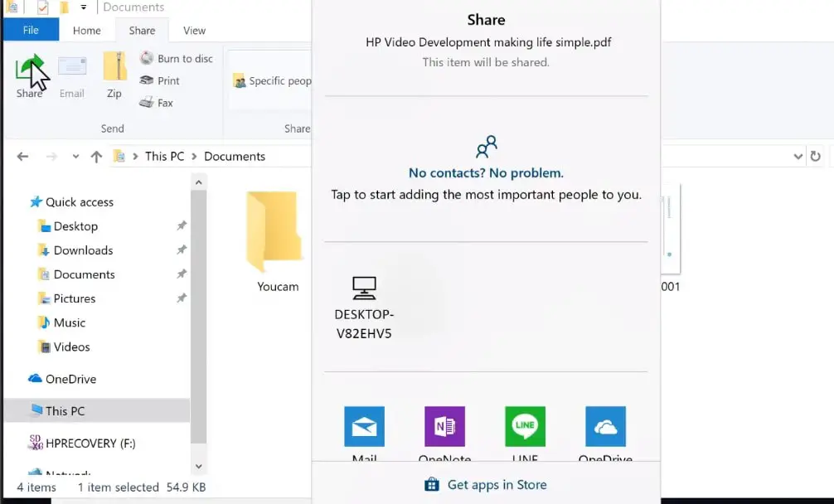Click No contacts? No problem. link
The height and width of the screenshot is (504, 834).
[x=486, y=172]
